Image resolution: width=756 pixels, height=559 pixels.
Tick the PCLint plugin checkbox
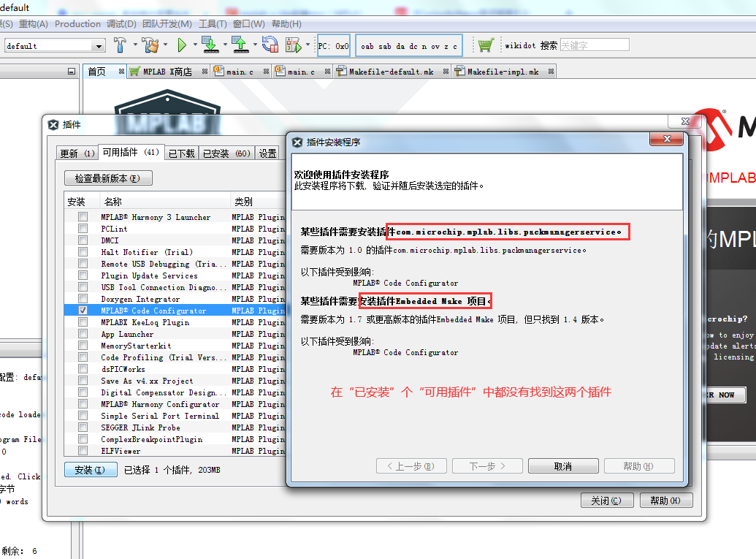pyautogui.click(x=83, y=229)
